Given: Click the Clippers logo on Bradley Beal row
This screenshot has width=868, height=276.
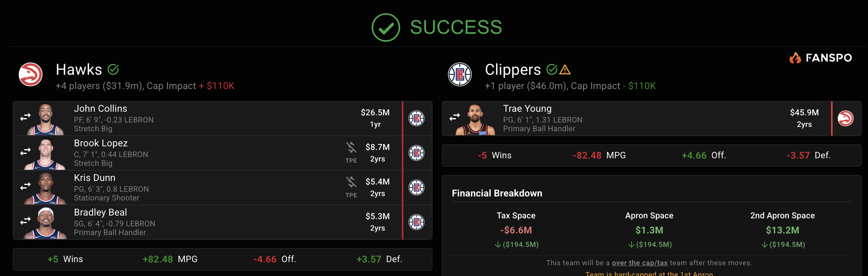Looking at the screenshot, I should pyautogui.click(x=417, y=222).
